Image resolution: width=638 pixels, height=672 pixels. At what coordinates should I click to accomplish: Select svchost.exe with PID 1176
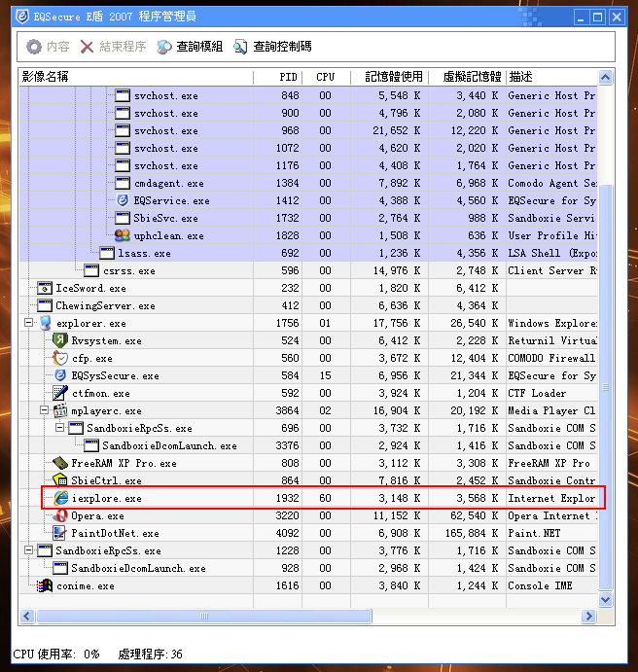[x=308, y=165]
